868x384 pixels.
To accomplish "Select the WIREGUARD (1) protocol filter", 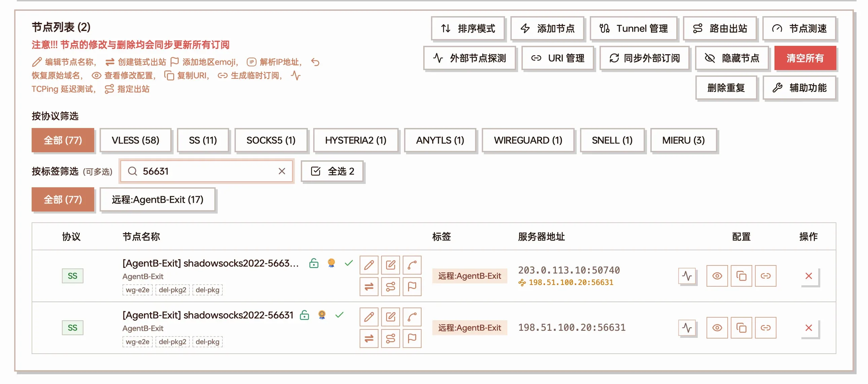I will coord(528,140).
